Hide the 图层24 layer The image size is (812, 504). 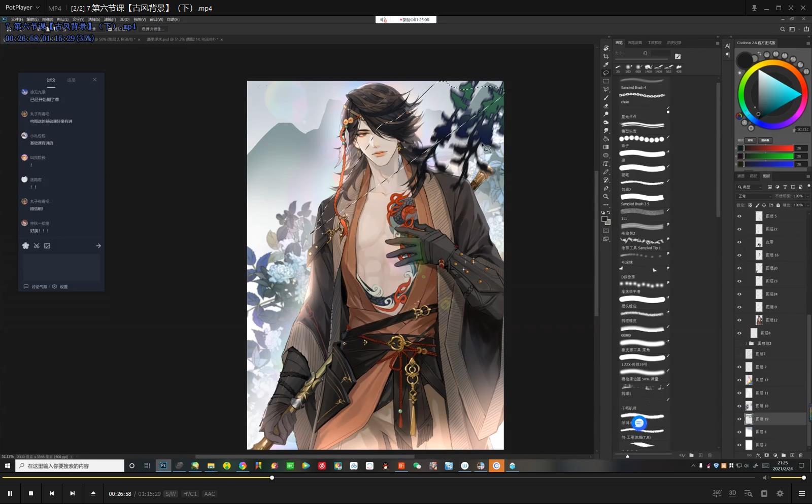pos(739,294)
